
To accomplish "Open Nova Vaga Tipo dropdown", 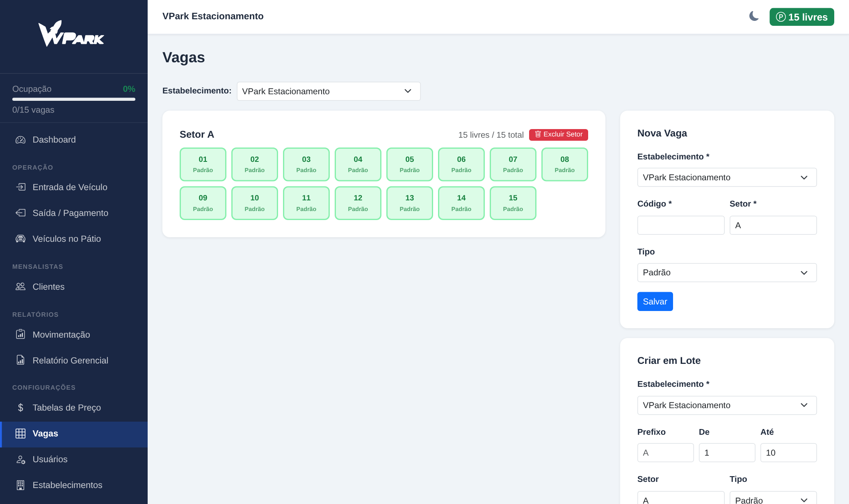I will 727,272.
